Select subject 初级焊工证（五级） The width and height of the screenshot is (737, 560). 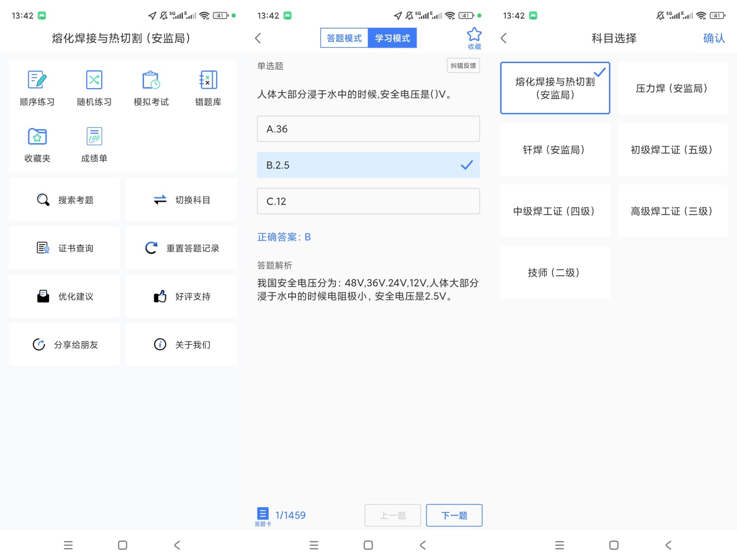point(673,150)
